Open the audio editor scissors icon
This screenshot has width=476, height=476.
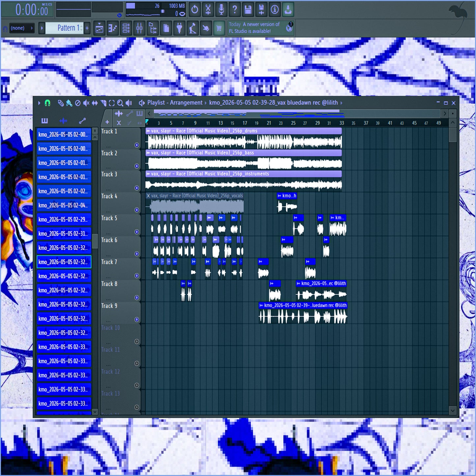tap(208, 9)
